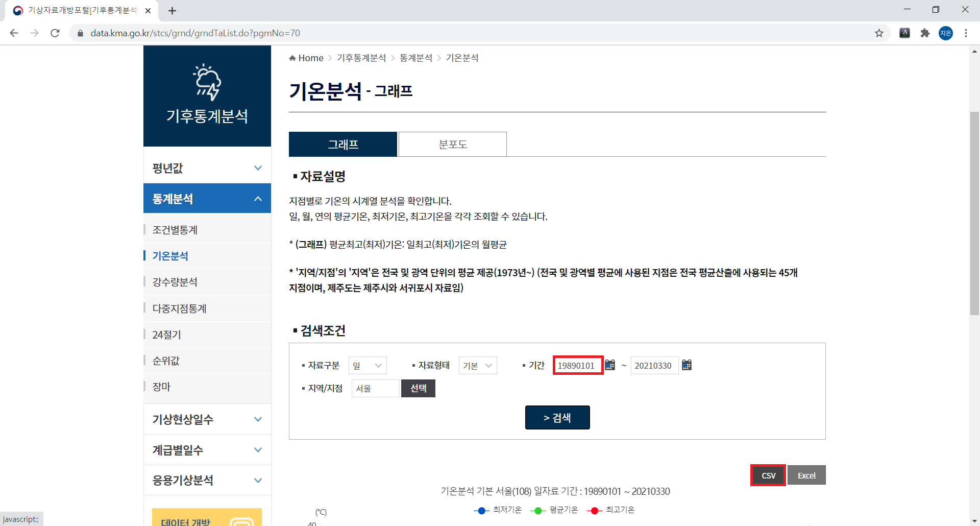Bookmark this page with the star icon
980x526 pixels.
coord(879,33)
